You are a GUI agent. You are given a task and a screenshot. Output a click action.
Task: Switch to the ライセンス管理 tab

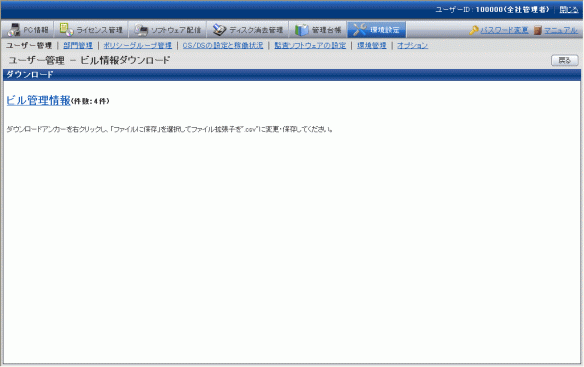point(91,29)
